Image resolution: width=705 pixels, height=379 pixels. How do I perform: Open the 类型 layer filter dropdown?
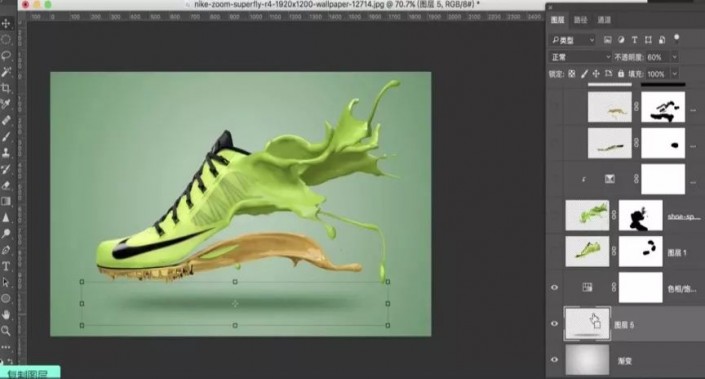[573, 40]
